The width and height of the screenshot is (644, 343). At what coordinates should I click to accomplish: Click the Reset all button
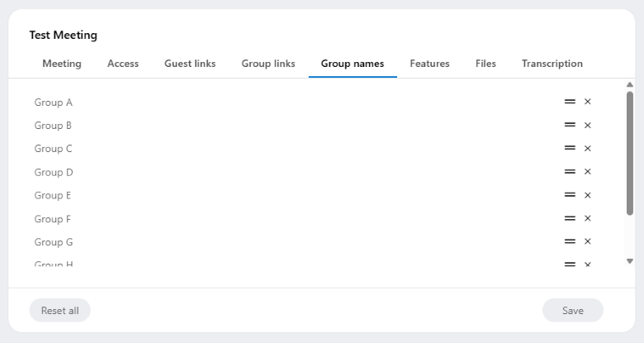pos(60,311)
